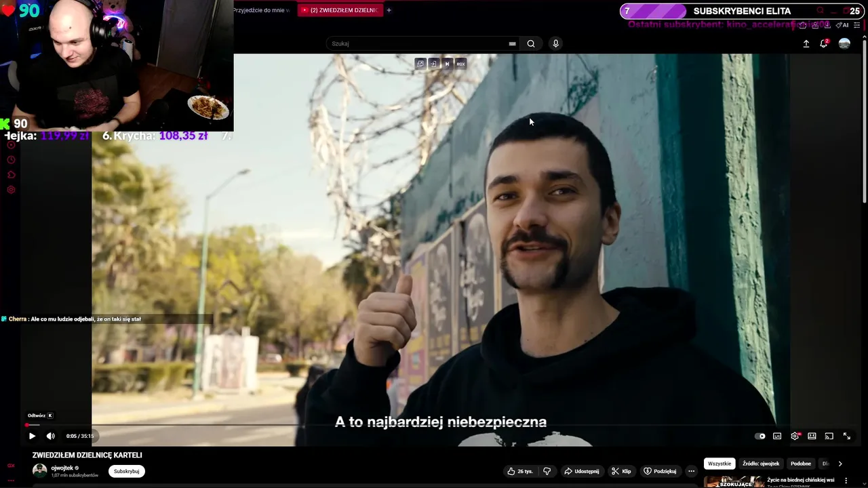
Task: Open sidebar player record icon
Action: click(11, 145)
